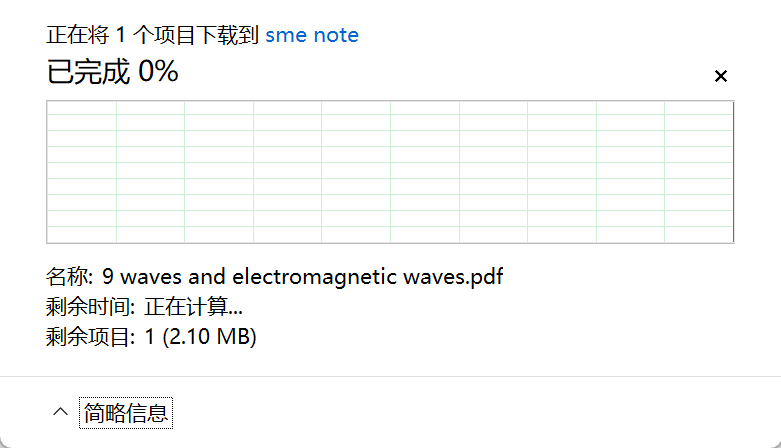
Task: Click the "名称:" field label
Action: (x=69, y=276)
